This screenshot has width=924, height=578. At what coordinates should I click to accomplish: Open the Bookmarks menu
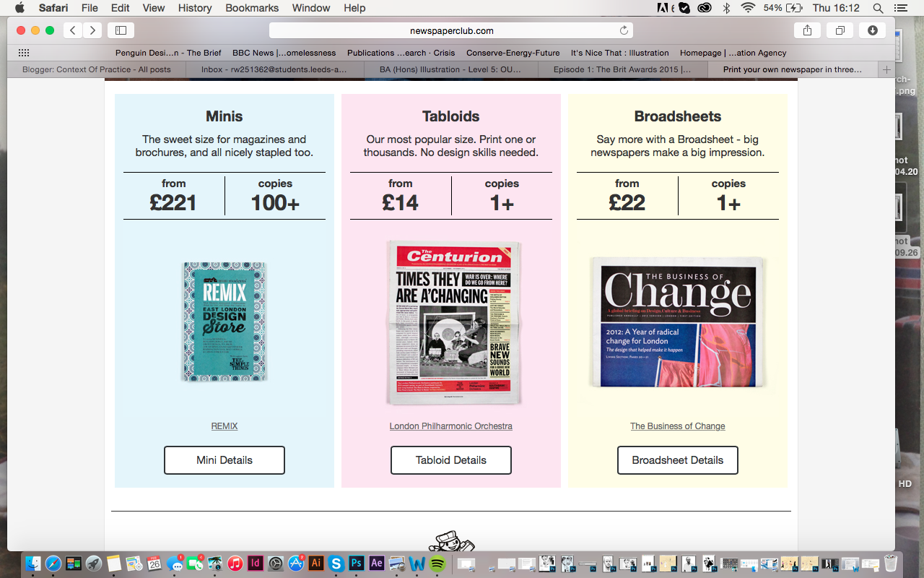[x=252, y=8]
